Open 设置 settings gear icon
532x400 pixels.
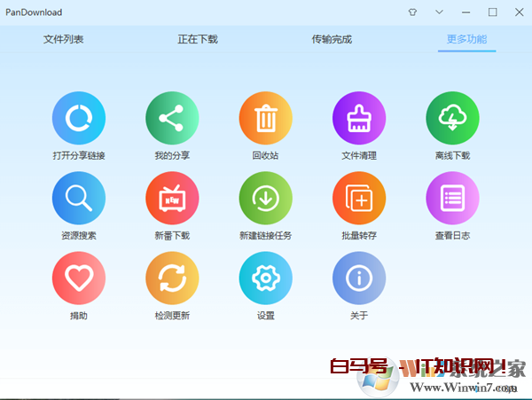click(x=265, y=278)
